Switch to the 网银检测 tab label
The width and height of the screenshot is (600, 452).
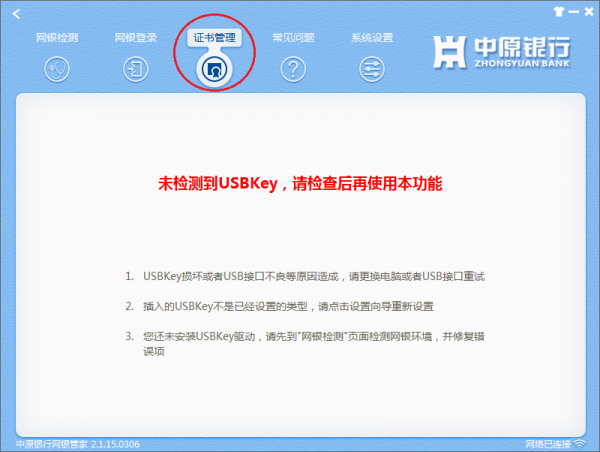tap(57, 38)
